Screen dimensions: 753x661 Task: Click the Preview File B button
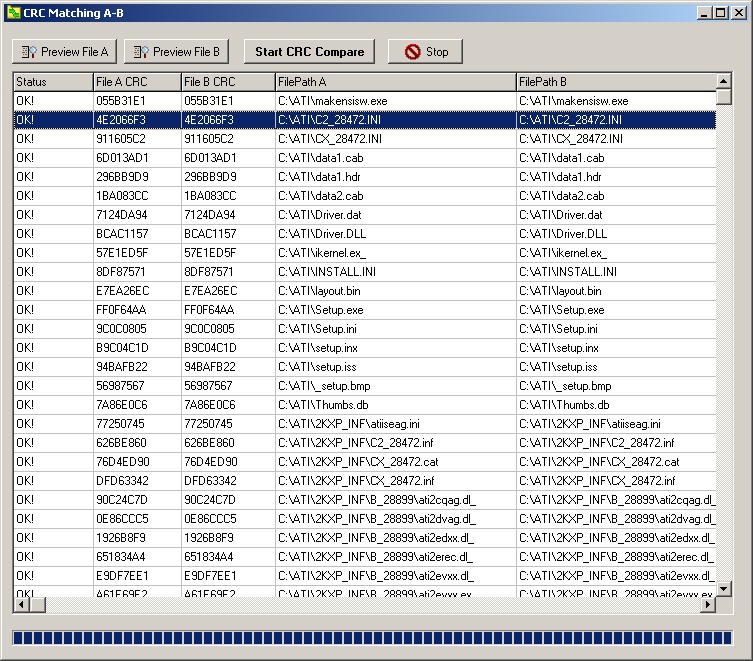[176, 51]
